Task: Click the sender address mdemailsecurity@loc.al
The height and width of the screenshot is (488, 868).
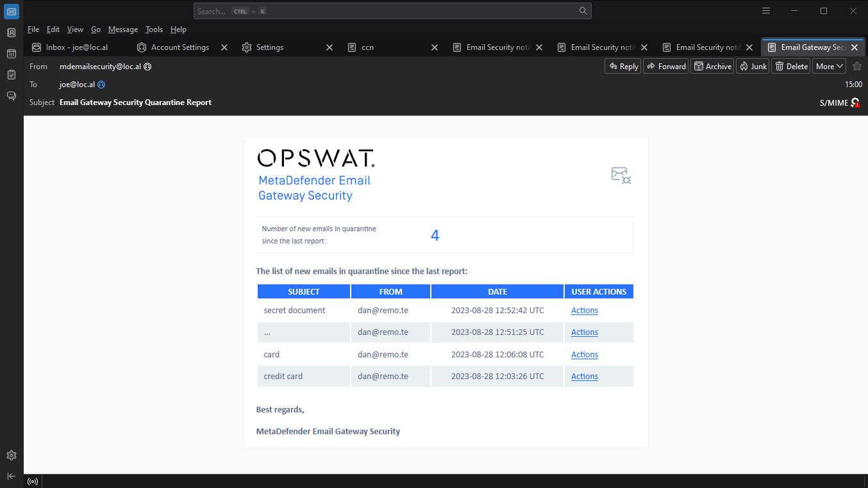Action: tap(100, 67)
